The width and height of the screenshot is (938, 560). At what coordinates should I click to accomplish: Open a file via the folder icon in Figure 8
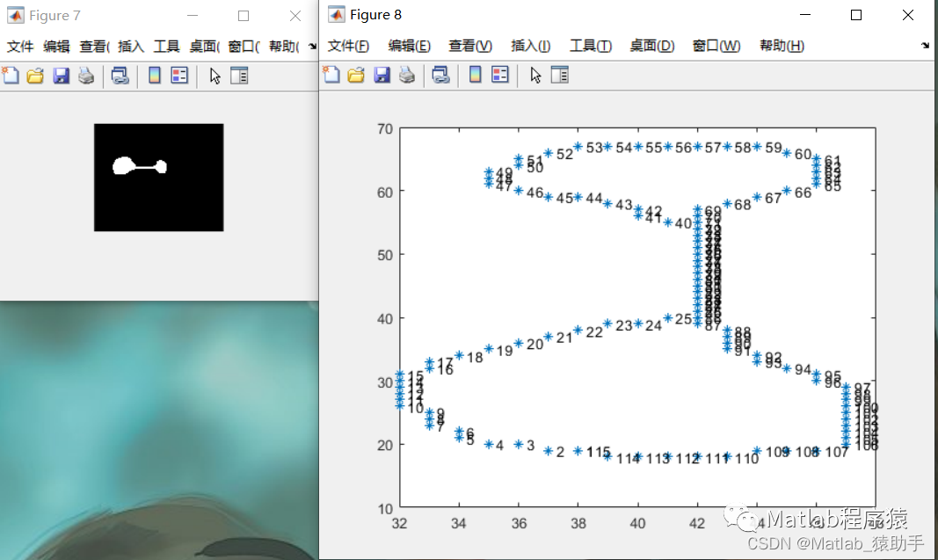356,75
